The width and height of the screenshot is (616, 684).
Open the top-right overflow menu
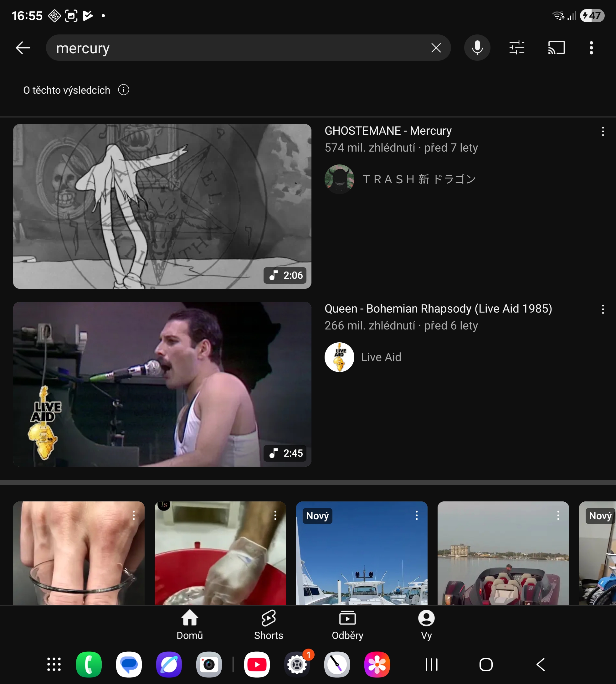(x=591, y=48)
